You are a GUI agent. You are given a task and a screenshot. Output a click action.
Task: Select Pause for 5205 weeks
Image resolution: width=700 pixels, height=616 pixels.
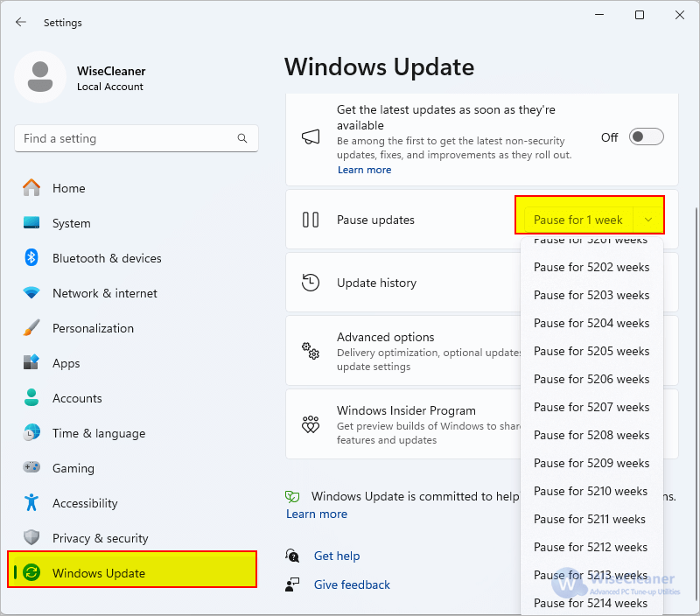click(x=591, y=351)
